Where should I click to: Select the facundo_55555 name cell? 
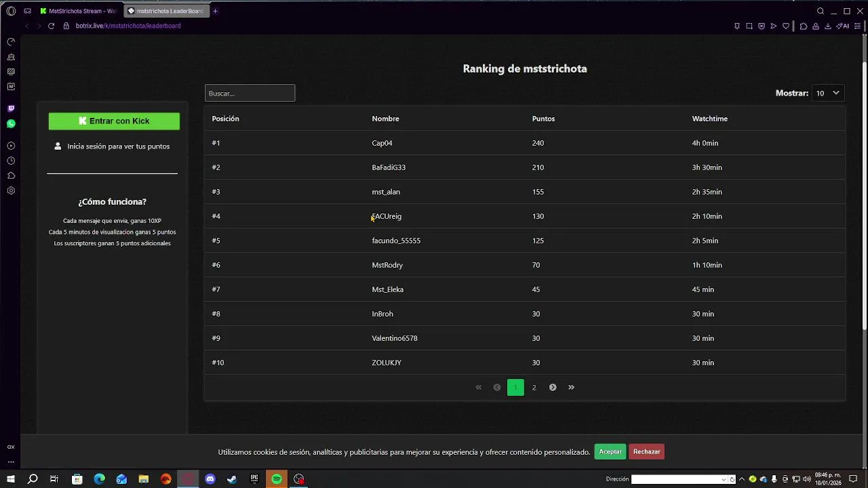coord(396,241)
